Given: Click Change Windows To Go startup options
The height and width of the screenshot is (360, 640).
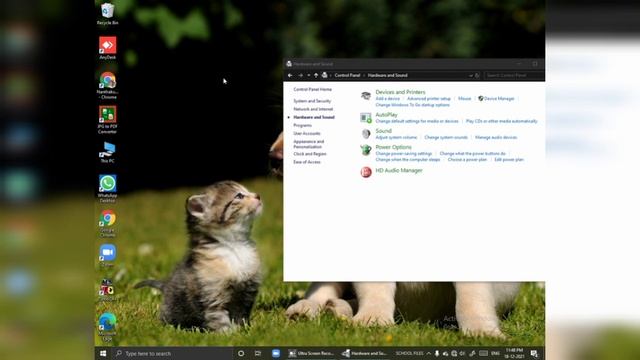Looking at the screenshot, I should point(412,105).
